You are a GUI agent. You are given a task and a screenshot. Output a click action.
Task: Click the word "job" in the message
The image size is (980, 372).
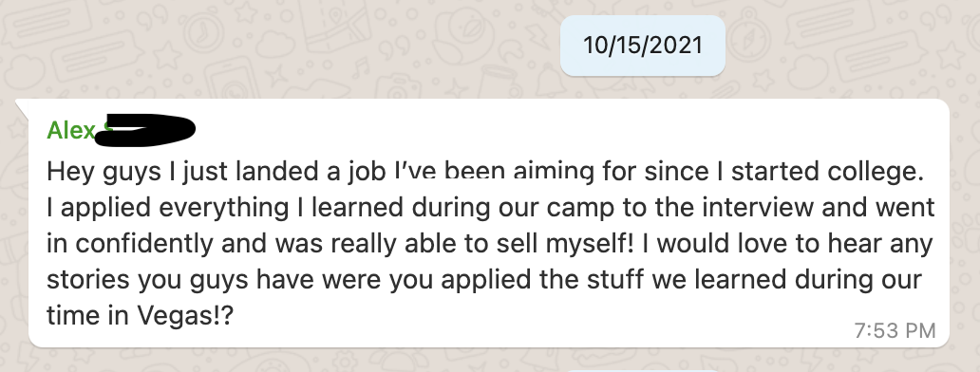pyautogui.click(x=367, y=172)
